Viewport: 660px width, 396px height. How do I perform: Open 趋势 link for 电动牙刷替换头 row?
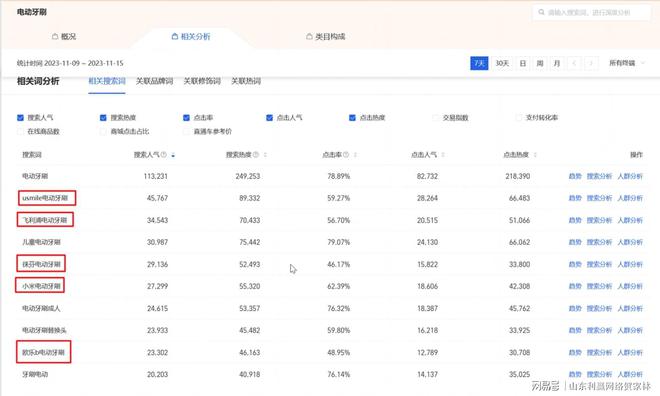click(x=575, y=330)
